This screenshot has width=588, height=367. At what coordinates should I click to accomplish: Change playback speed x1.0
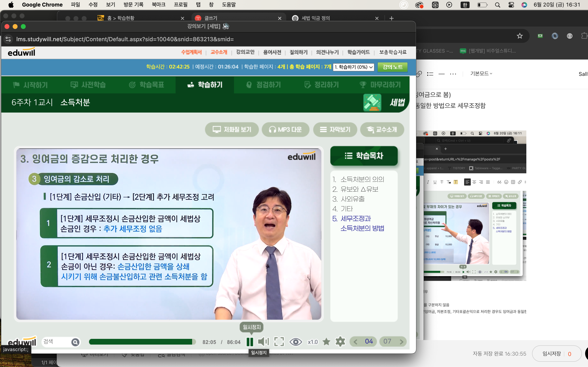tap(312, 342)
